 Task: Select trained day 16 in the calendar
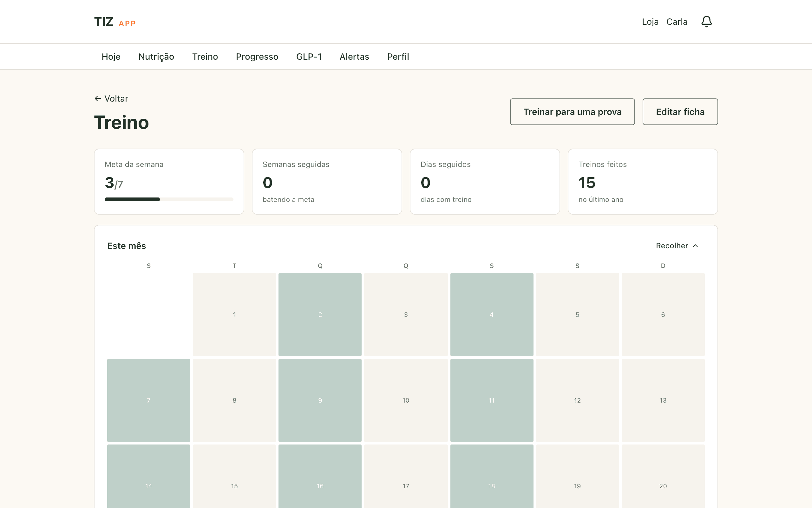click(320, 477)
